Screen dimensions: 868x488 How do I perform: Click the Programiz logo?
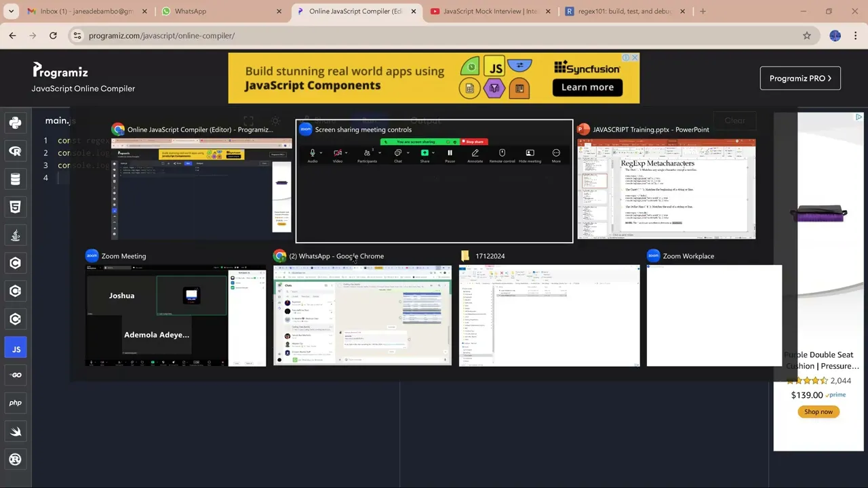(60, 70)
